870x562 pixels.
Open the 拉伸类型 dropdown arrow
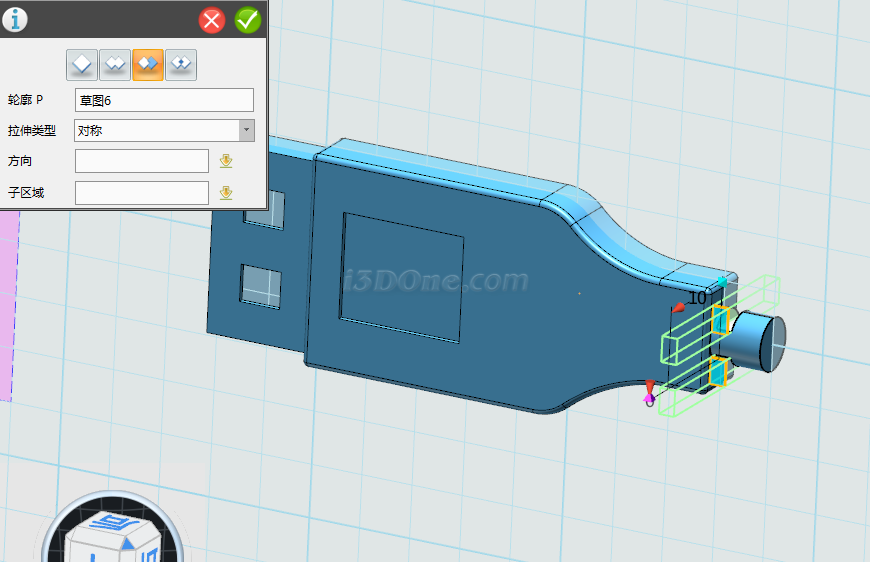click(x=246, y=130)
